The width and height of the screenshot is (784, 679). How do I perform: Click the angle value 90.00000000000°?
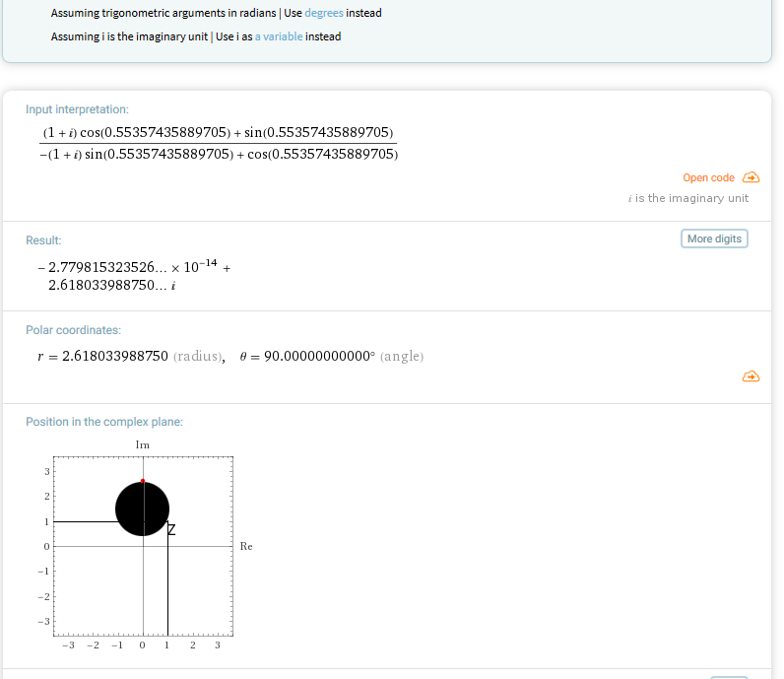pos(319,356)
